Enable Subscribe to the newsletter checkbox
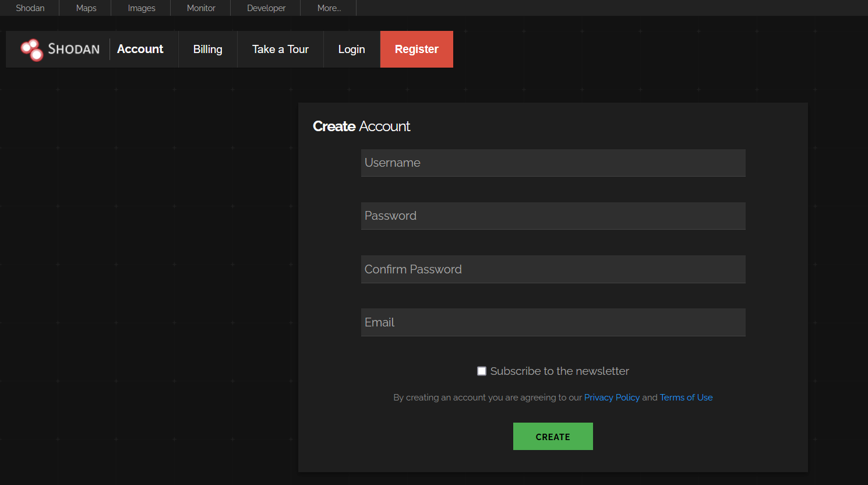 (482, 371)
